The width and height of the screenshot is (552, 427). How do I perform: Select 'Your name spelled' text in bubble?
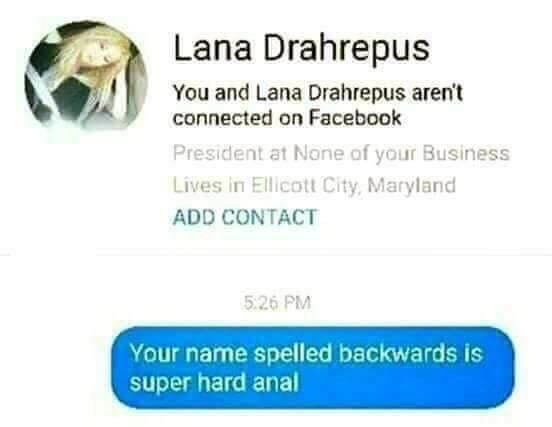[x=231, y=353]
